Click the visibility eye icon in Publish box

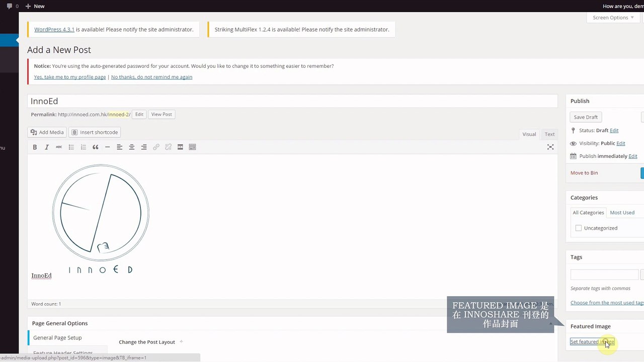click(573, 143)
